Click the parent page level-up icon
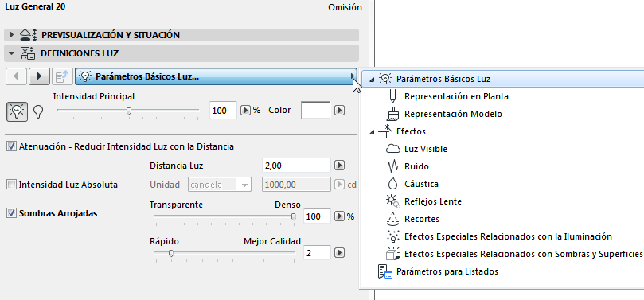Viewport: 644px width, 300px height. click(x=63, y=76)
